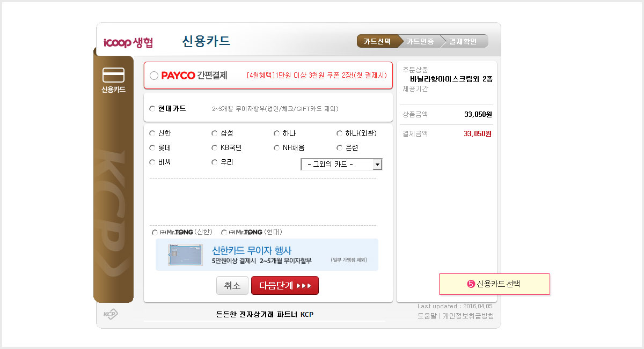The height and width of the screenshot is (349, 644).
Task: Select Mr.TONG (신한) radio button
Action: [x=155, y=233]
